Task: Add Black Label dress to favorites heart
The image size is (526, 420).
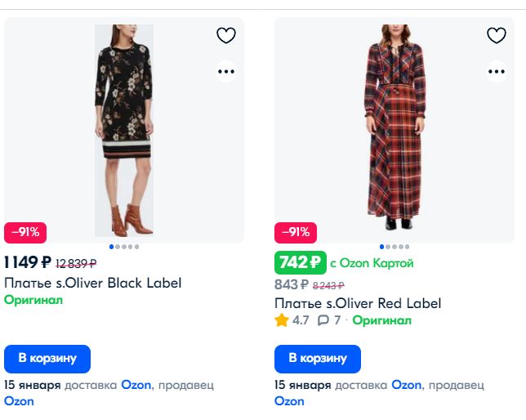Action: (x=226, y=35)
